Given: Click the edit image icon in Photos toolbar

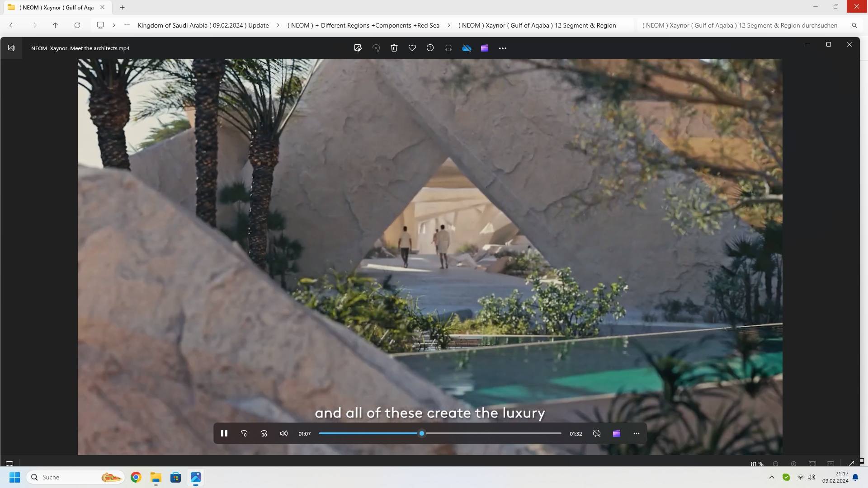Looking at the screenshot, I should [x=358, y=48].
